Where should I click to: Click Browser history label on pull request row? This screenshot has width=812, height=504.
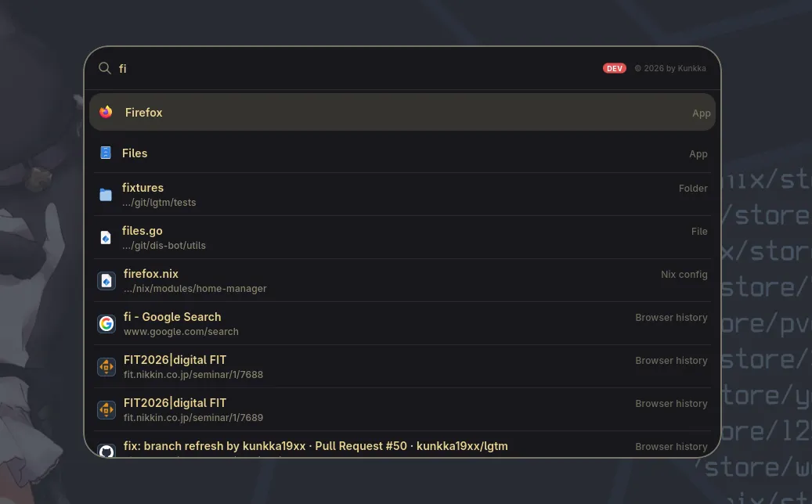click(671, 446)
